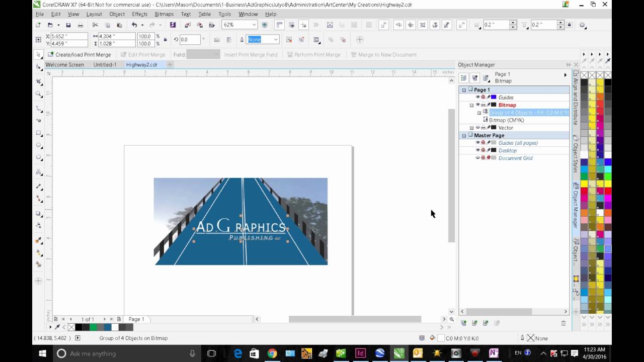Click Mirror vertically icon in property bar
This screenshot has width=644, height=362.
coord(229,39)
